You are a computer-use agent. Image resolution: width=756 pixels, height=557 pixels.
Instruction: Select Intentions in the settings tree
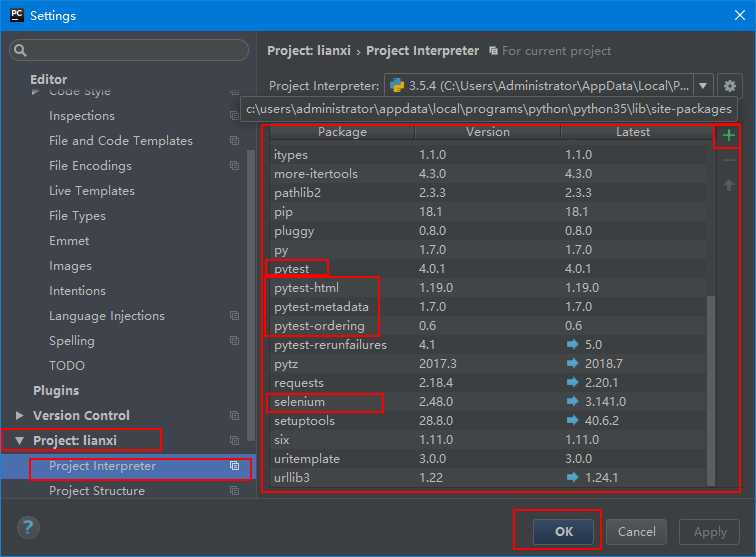tap(77, 290)
